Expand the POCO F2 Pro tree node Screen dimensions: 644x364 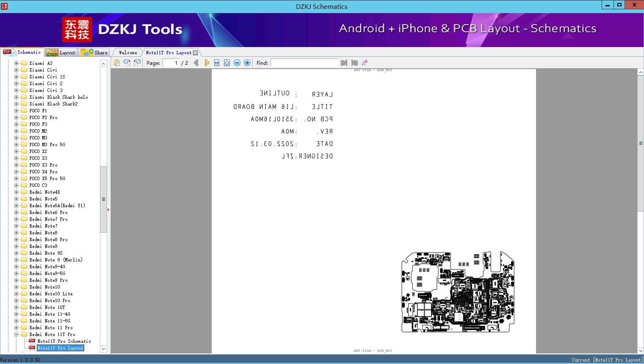click(16, 117)
